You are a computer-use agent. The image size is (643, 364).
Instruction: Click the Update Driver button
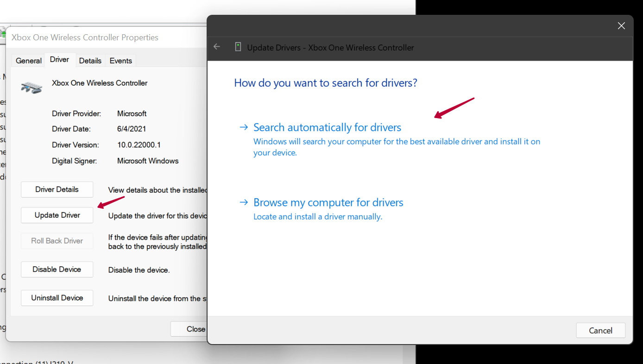tap(57, 215)
